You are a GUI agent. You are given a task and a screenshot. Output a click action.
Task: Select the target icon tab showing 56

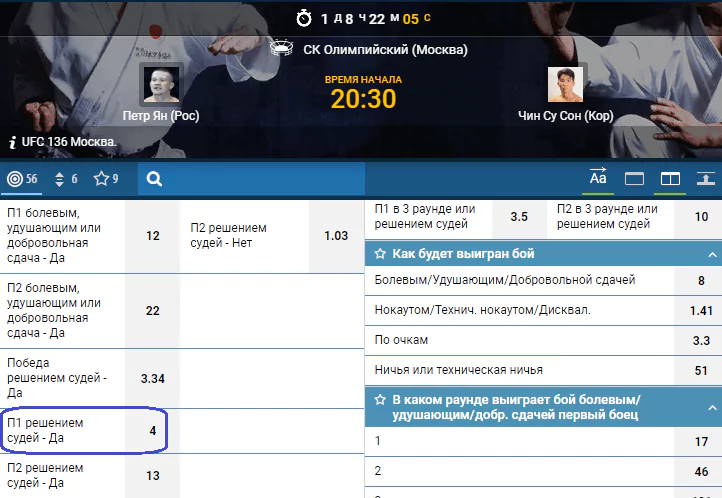pos(22,179)
